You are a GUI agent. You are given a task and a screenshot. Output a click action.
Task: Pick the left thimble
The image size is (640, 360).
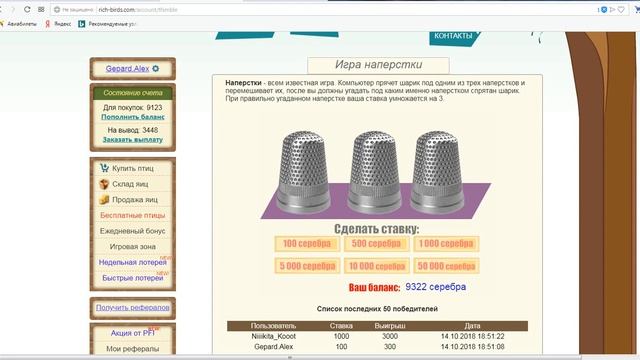[303, 171]
